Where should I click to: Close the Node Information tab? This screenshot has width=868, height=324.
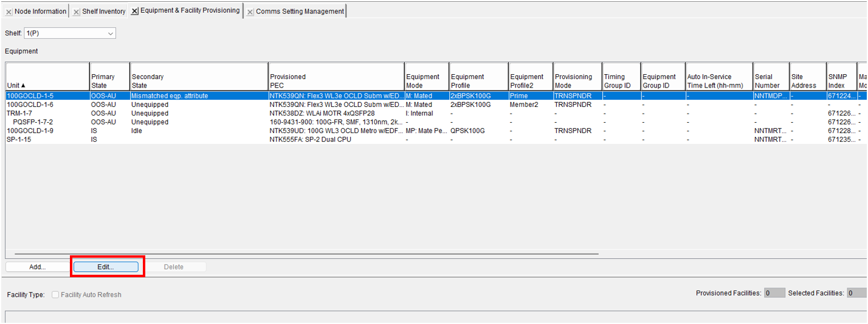pyautogui.click(x=9, y=12)
